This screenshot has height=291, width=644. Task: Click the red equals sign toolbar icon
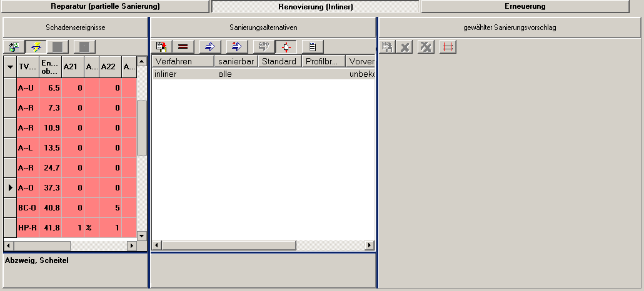183,47
